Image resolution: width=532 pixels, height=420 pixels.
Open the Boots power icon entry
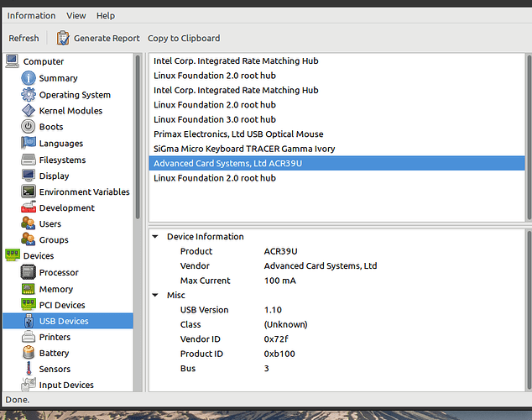click(x=29, y=127)
